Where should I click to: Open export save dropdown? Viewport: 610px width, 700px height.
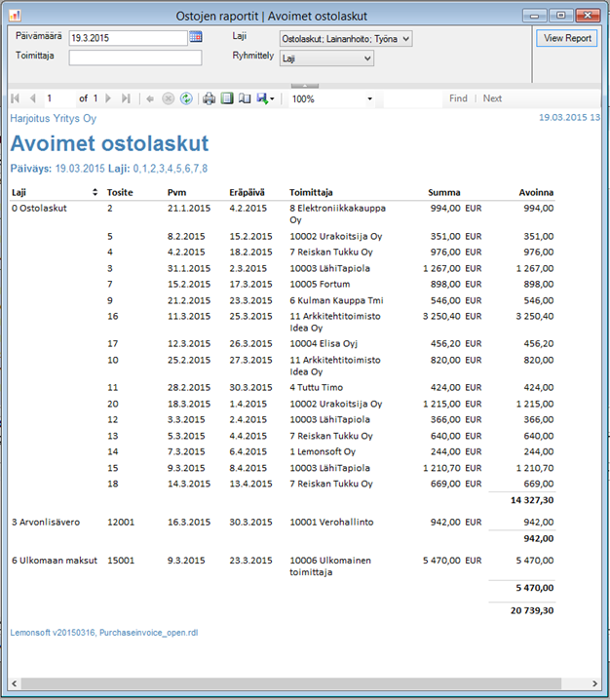point(265,98)
